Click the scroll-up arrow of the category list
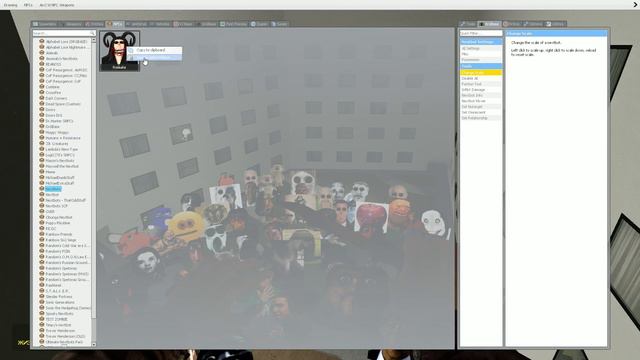This screenshot has height=360, width=640. (94, 40)
